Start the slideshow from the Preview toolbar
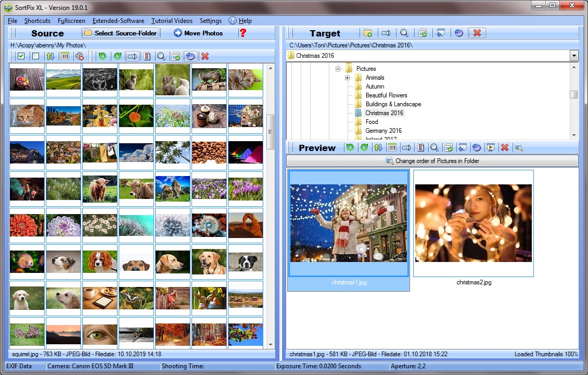The image size is (588, 375). (x=491, y=147)
